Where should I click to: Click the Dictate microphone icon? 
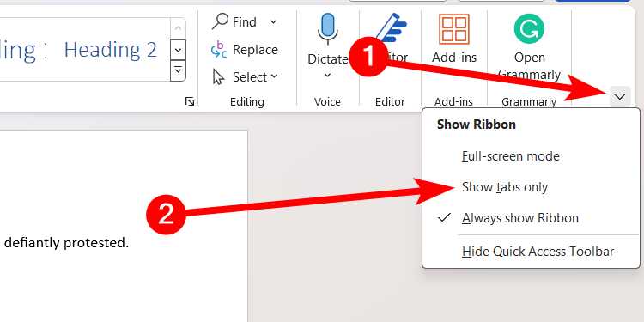pyautogui.click(x=327, y=28)
